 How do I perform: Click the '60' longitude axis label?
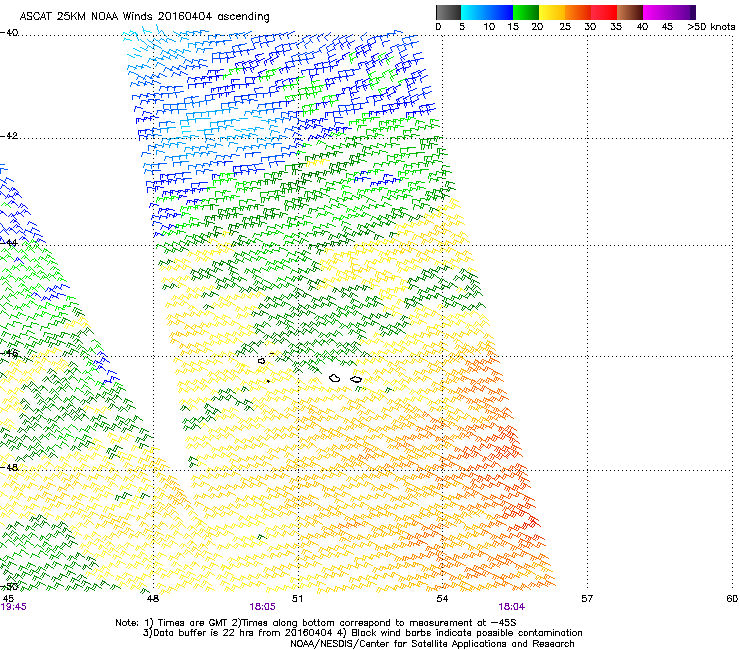pyautogui.click(x=732, y=599)
